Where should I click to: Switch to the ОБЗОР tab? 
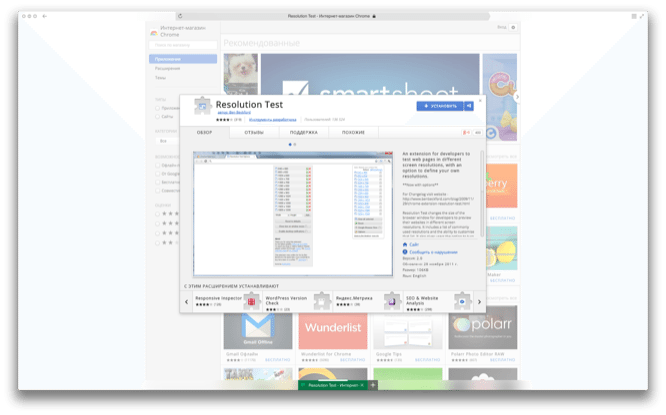[204, 133]
